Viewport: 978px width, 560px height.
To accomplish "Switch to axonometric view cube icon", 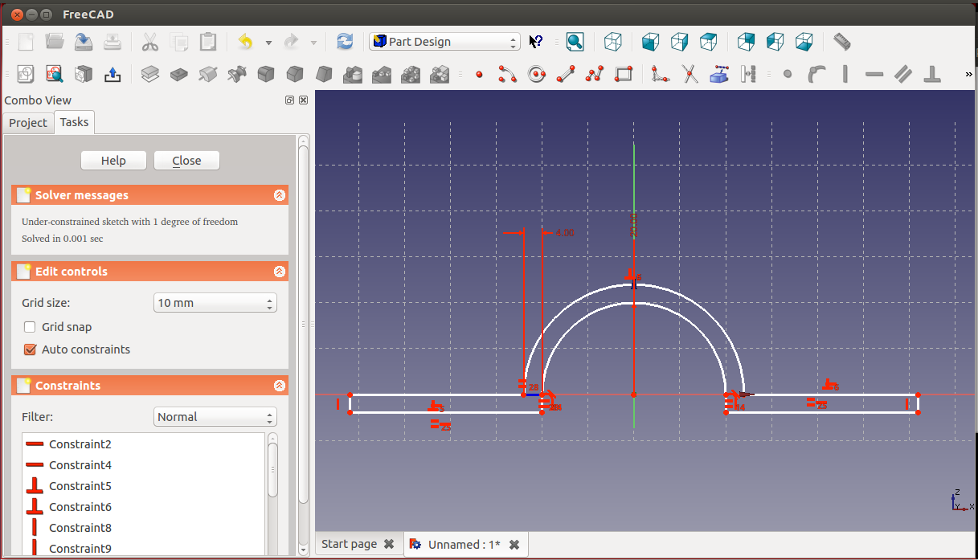I will click(613, 42).
